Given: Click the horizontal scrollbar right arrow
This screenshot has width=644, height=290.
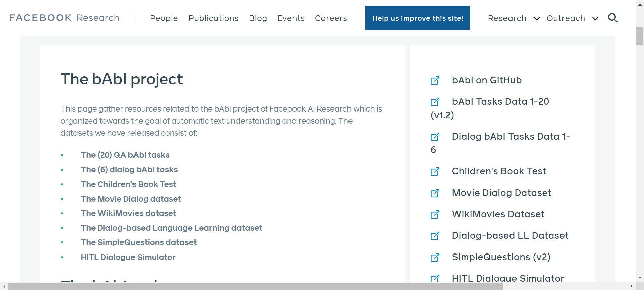Looking at the screenshot, I should click(x=632, y=286).
